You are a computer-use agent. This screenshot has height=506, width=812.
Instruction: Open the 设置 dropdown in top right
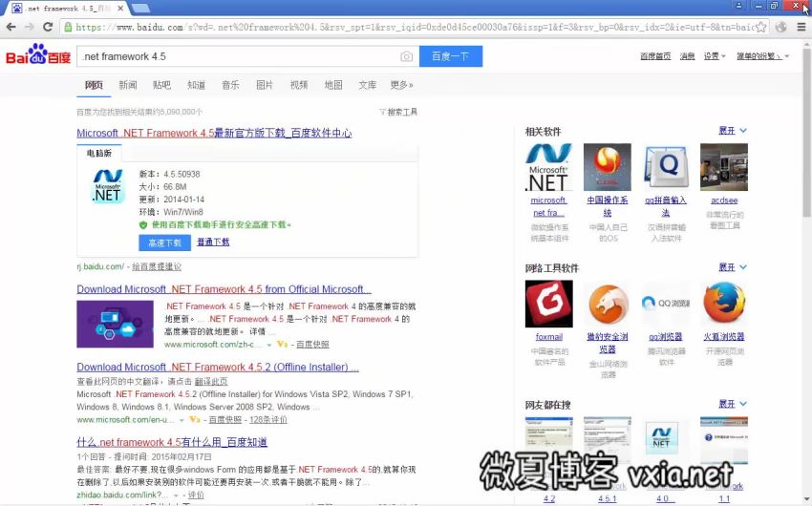[715, 56]
